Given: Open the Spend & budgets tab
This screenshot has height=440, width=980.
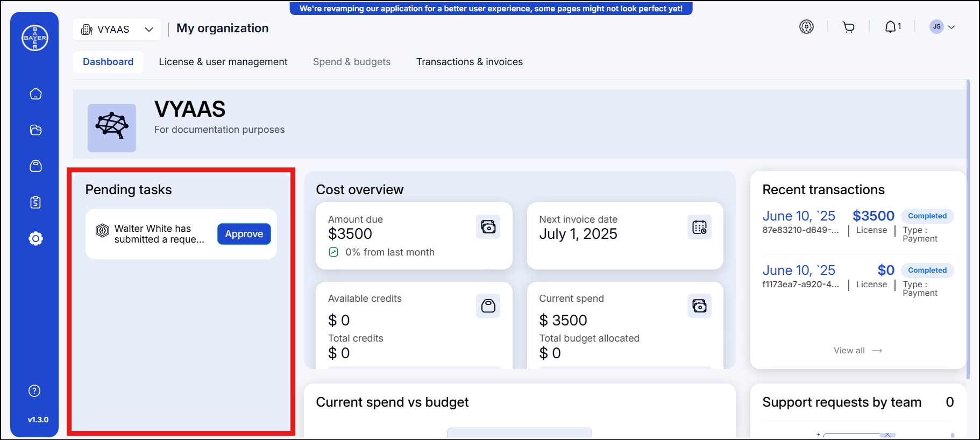Looking at the screenshot, I should click(x=352, y=62).
